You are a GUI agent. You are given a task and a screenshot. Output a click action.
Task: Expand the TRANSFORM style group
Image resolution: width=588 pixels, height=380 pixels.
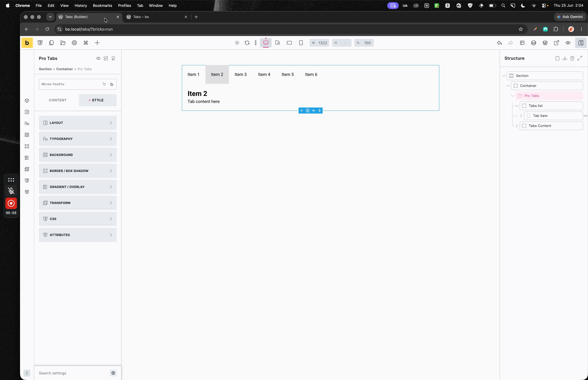pos(78,203)
